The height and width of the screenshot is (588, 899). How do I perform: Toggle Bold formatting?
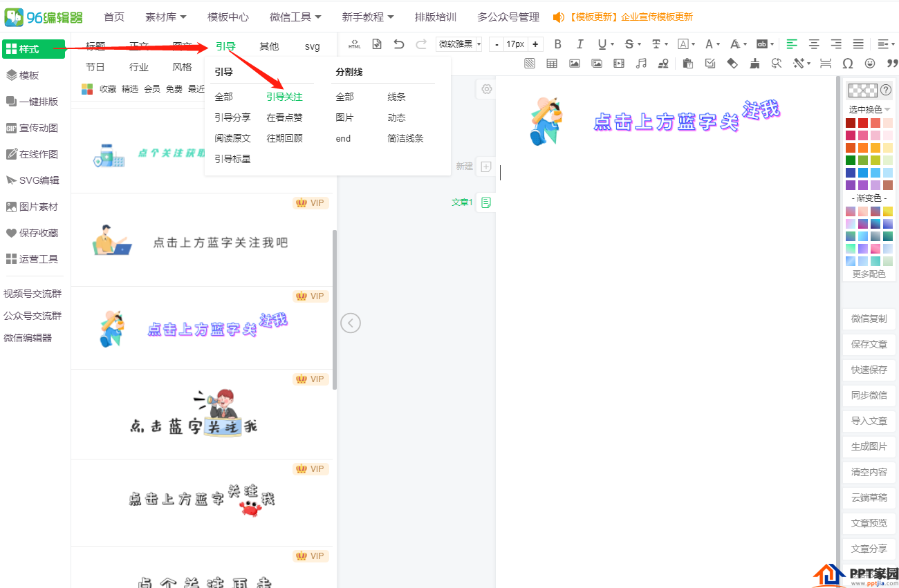tap(558, 44)
